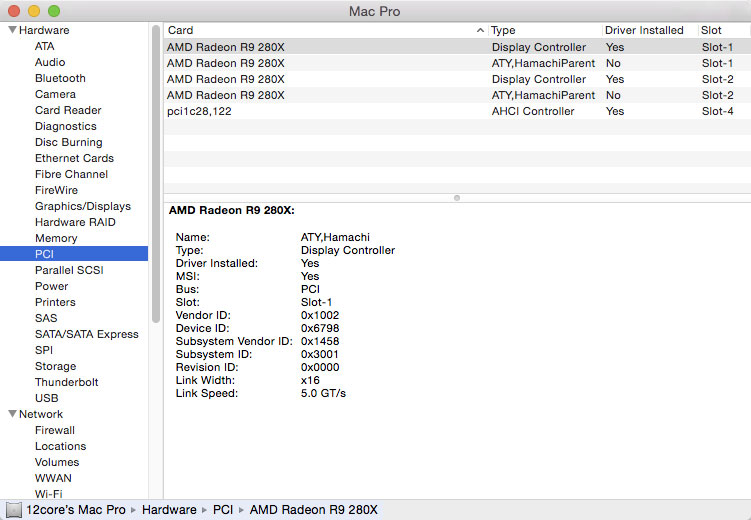
Task: Collapse the Hardware section triangle
Action: [x=12, y=30]
